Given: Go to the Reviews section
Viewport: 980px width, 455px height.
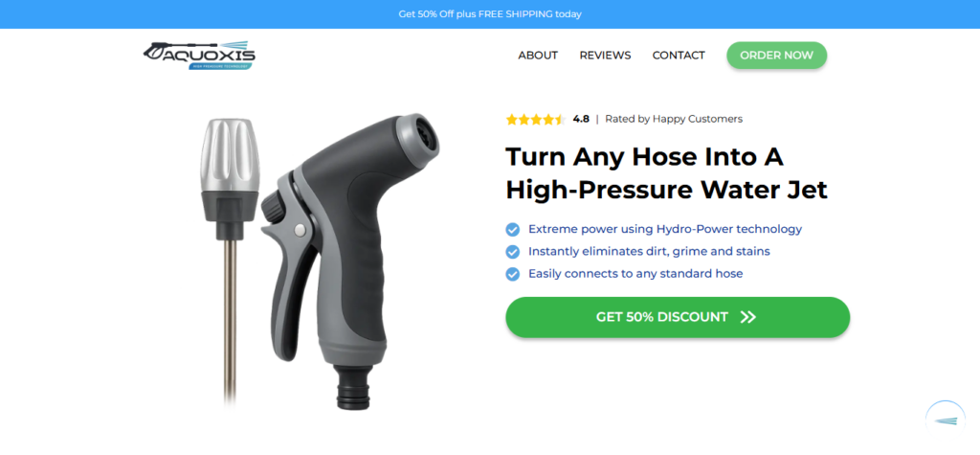Looking at the screenshot, I should [x=605, y=55].
